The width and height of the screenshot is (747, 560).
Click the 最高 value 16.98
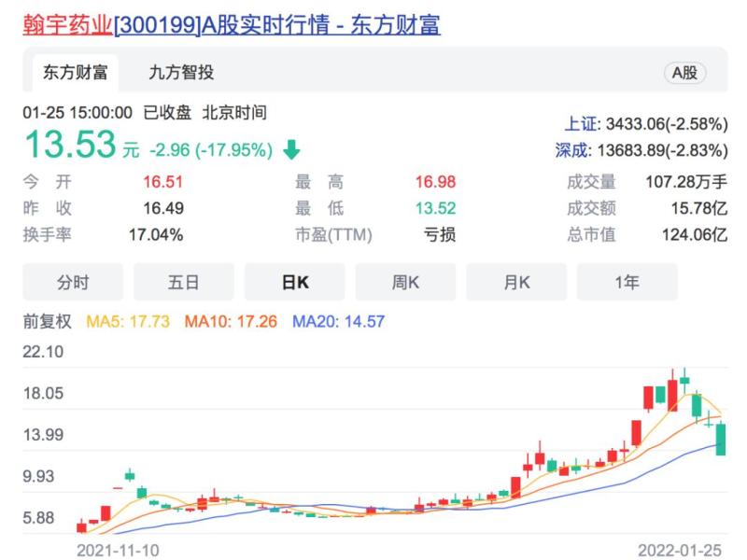[x=435, y=182]
